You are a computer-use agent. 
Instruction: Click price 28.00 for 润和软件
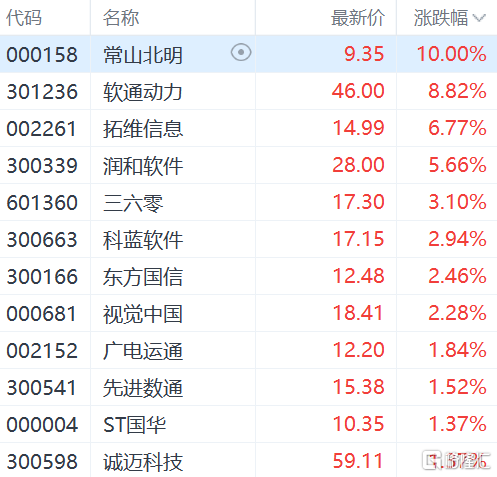(x=358, y=165)
